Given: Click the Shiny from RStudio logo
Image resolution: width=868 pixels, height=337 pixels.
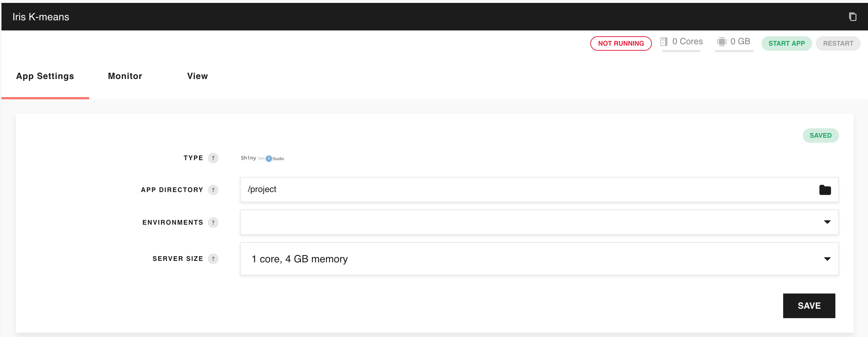Looking at the screenshot, I should [x=262, y=158].
